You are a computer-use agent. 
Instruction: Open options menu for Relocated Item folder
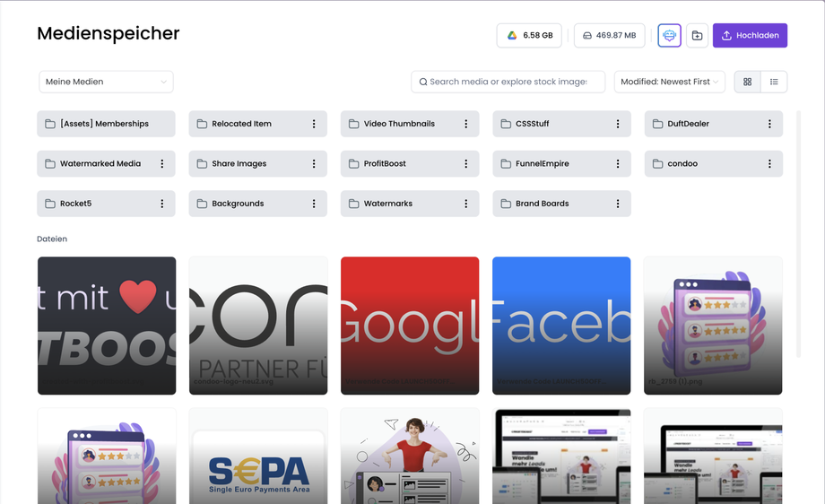point(314,124)
